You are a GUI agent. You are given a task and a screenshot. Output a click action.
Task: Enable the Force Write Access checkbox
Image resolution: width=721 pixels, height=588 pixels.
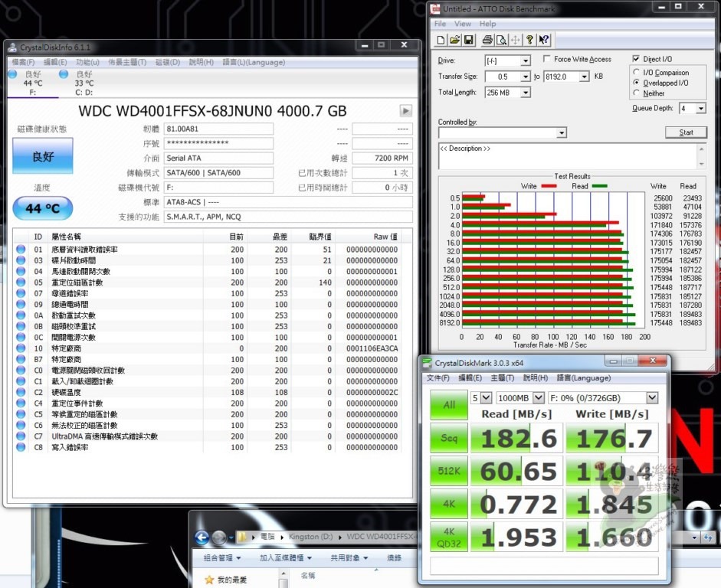547,59
